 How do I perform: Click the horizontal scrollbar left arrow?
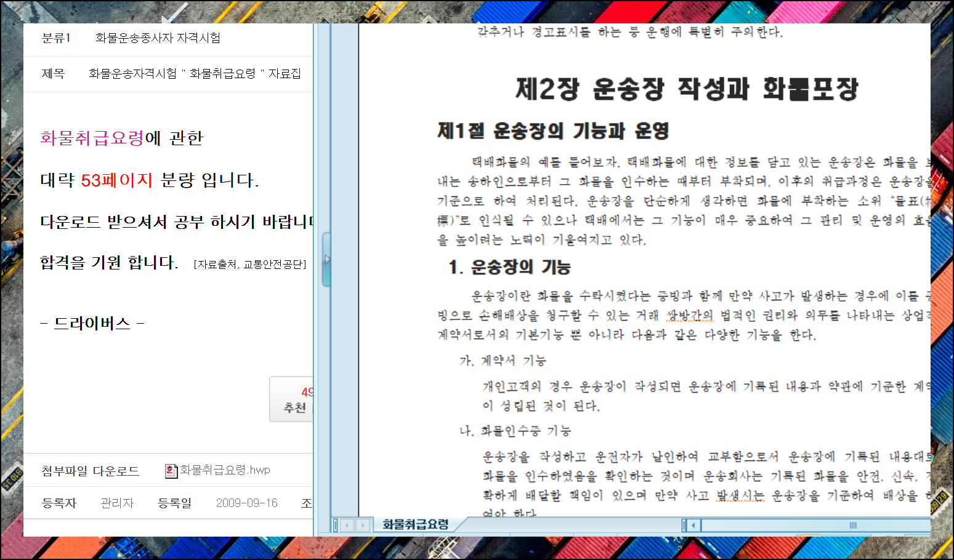click(694, 525)
